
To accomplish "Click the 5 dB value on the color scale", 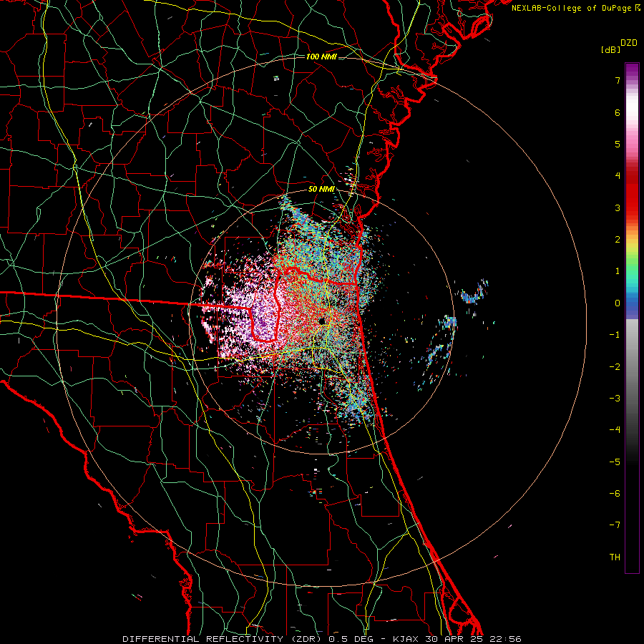I will [x=618, y=144].
